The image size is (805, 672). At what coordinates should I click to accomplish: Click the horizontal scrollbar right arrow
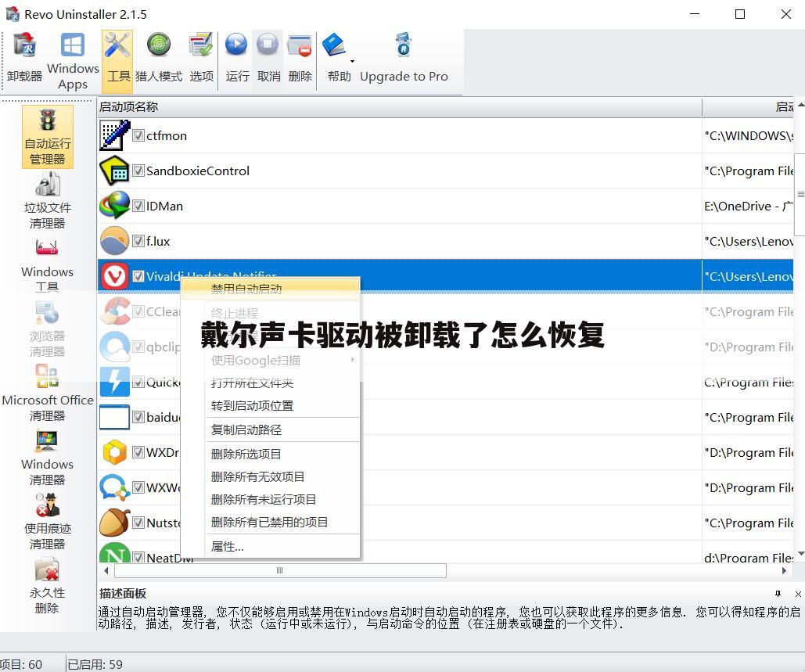coord(784,570)
